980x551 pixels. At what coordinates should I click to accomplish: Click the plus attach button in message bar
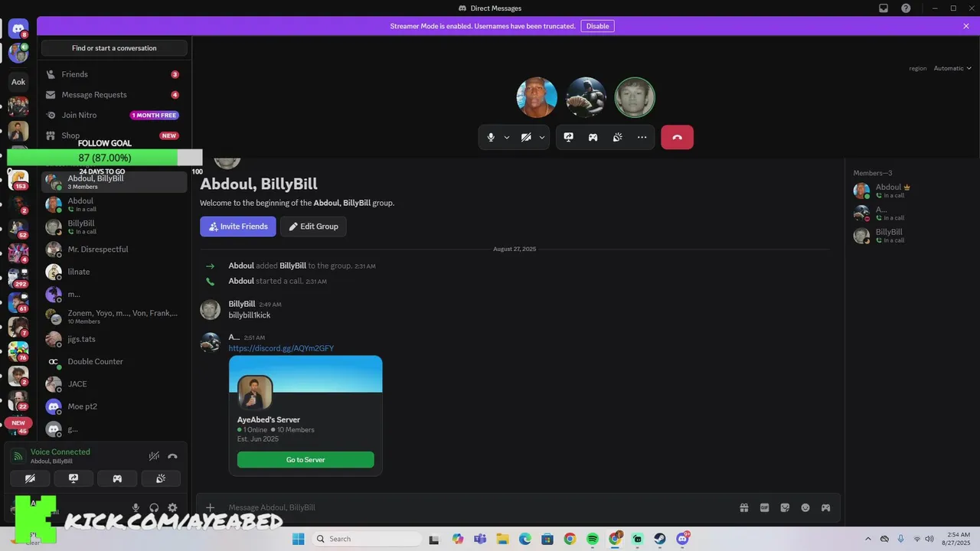[x=211, y=507]
